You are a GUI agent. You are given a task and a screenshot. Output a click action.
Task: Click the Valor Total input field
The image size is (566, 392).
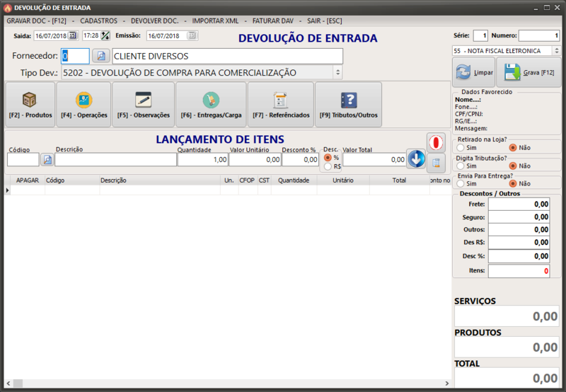[374, 159]
